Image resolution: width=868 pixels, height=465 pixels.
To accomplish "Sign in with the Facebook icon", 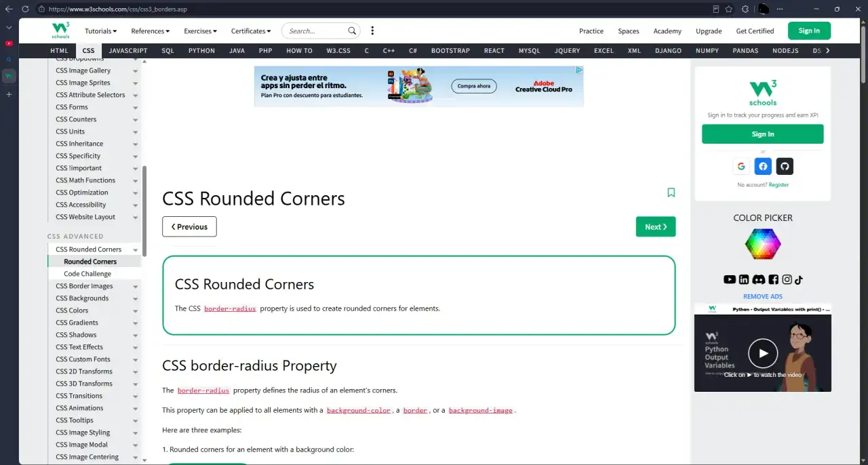I will tap(763, 166).
